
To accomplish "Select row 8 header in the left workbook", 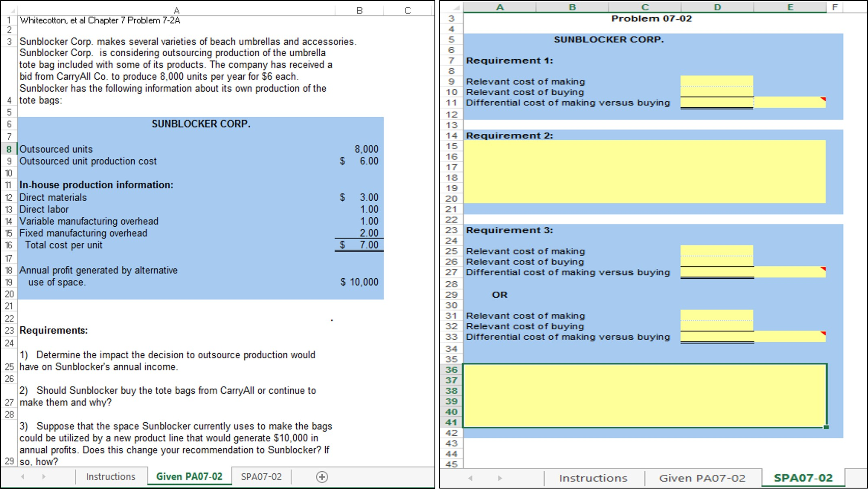I will click(x=9, y=149).
